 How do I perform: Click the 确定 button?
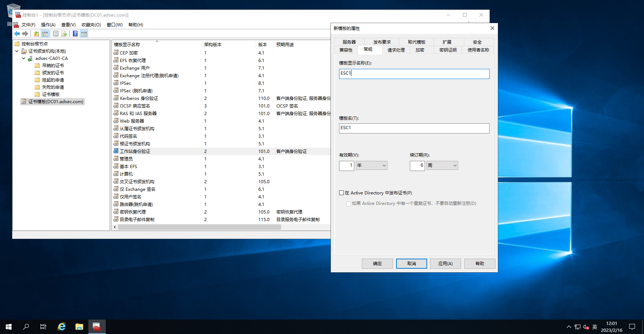(377, 264)
